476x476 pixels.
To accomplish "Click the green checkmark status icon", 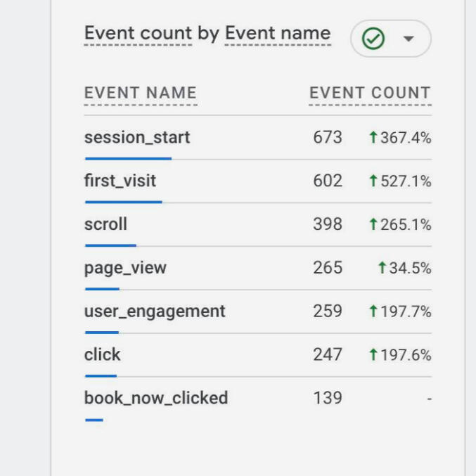I will click(373, 39).
